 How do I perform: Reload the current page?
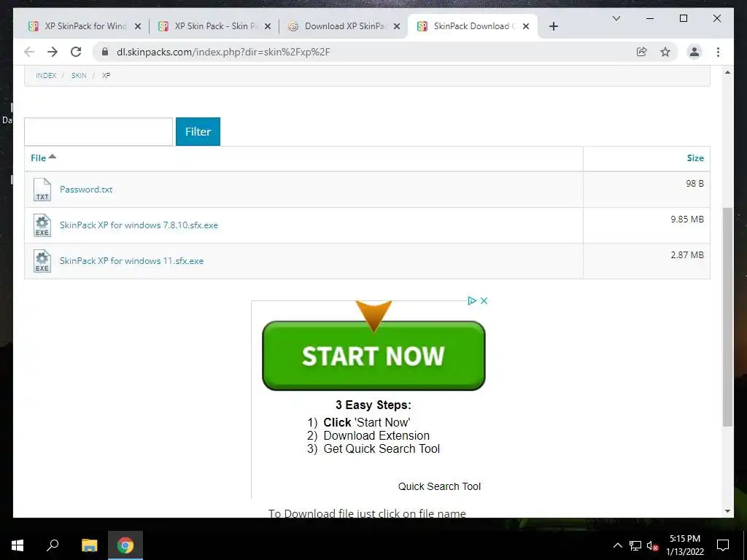tap(76, 52)
